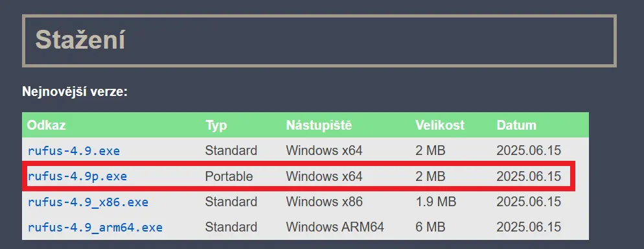The width and height of the screenshot is (644, 249).
Task: Select the 1.9 MB size cell
Action: [x=435, y=202]
